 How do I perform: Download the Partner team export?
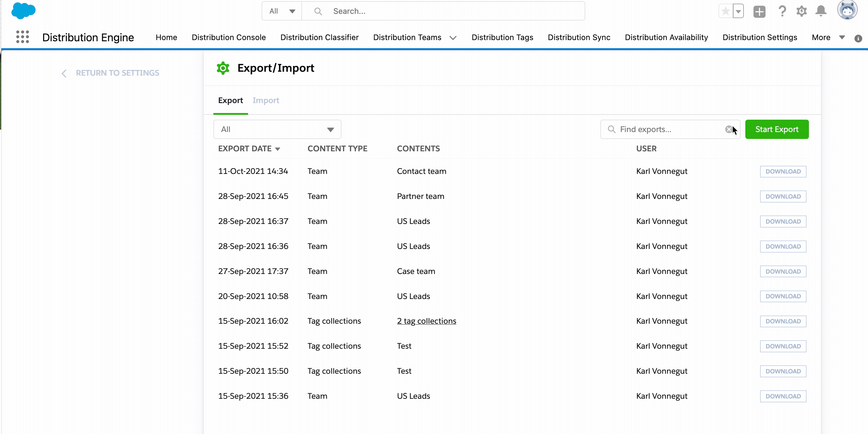pos(783,197)
